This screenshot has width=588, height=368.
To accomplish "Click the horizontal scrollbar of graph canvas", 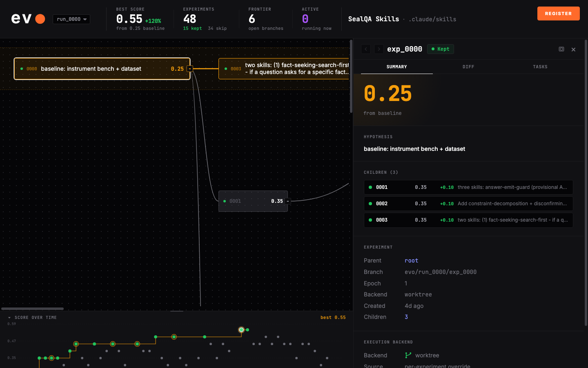I will pyautogui.click(x=32, y=309).
